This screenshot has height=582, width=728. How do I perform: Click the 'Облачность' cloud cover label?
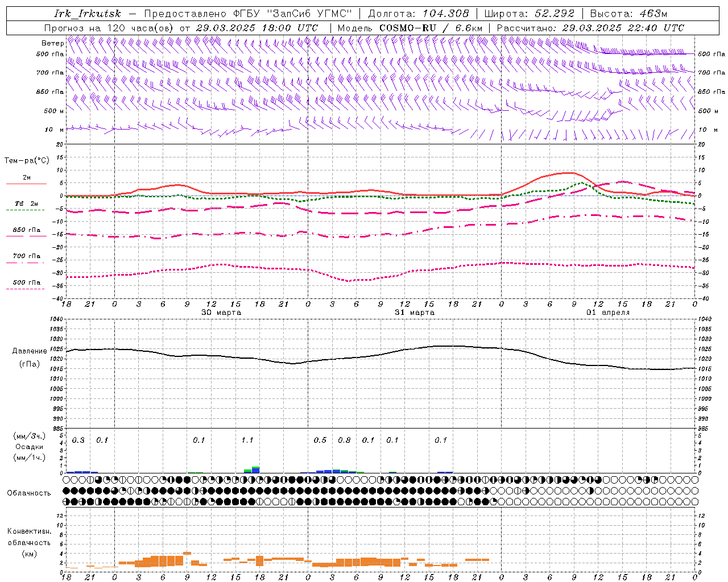tap(29, 493)
